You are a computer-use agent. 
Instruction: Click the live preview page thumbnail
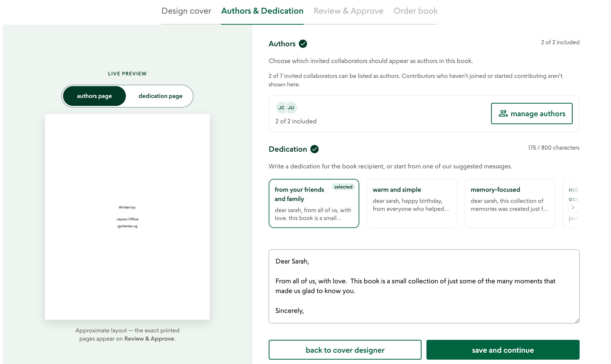pyautogui.click(x=127, y=217)
